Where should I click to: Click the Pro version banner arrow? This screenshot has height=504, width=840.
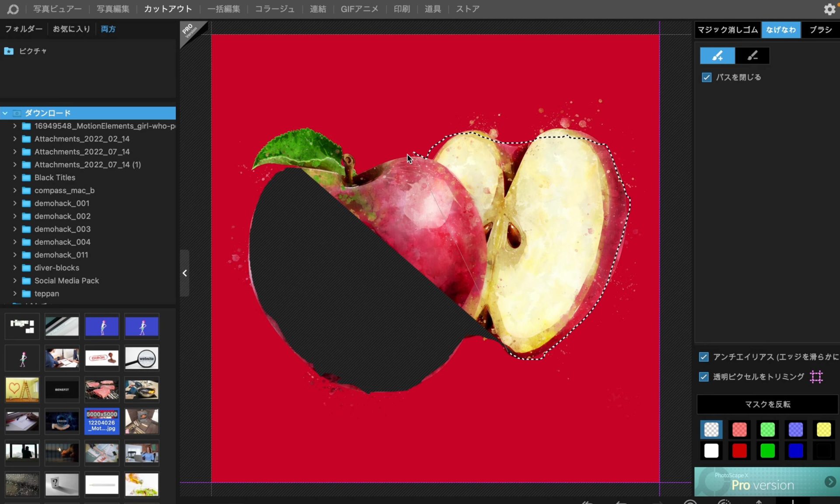tap(830, 482)
